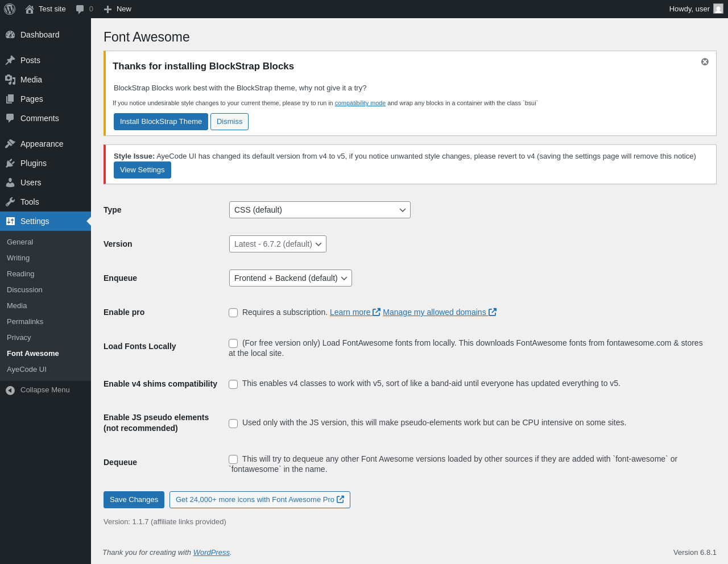728x564 pixels.
Task: Click Howdy, user account text
Action: point(689,9)
